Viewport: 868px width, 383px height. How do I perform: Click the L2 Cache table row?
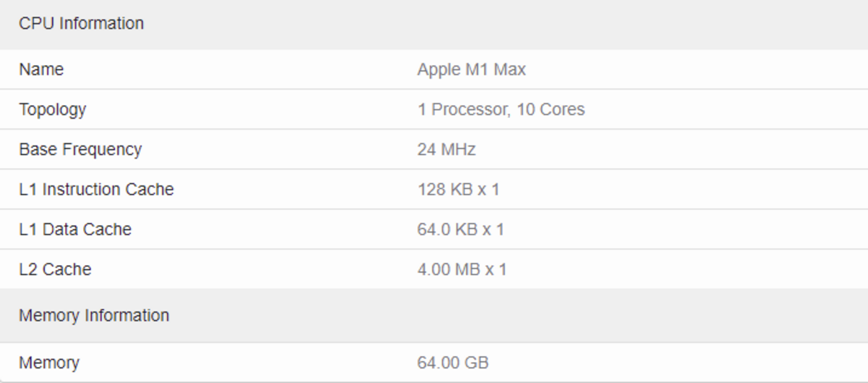point(434,269)
